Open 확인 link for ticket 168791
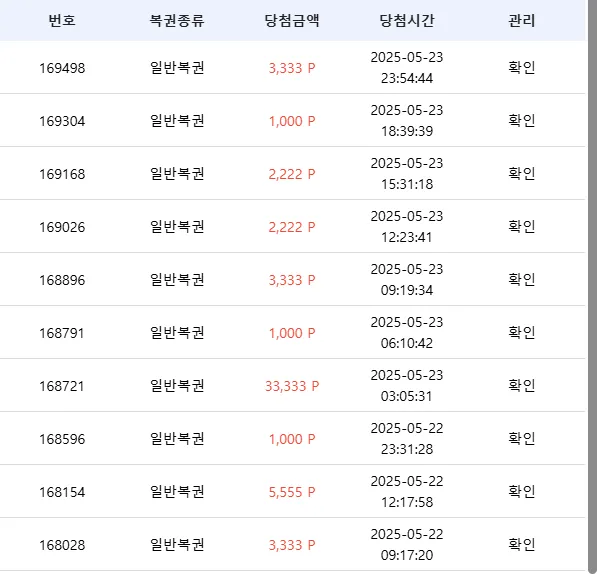This screenshot has height=574, width=597. (522, 332)
